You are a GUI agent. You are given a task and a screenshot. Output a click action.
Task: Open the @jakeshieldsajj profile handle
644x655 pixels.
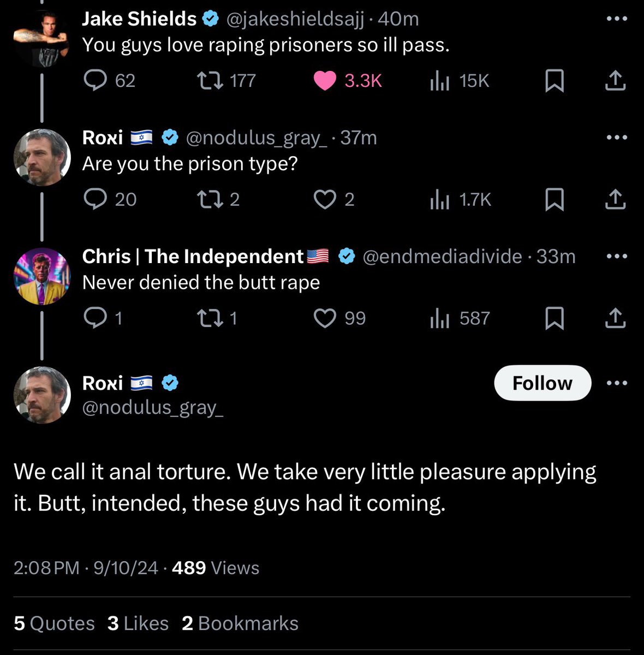[294, 19]
